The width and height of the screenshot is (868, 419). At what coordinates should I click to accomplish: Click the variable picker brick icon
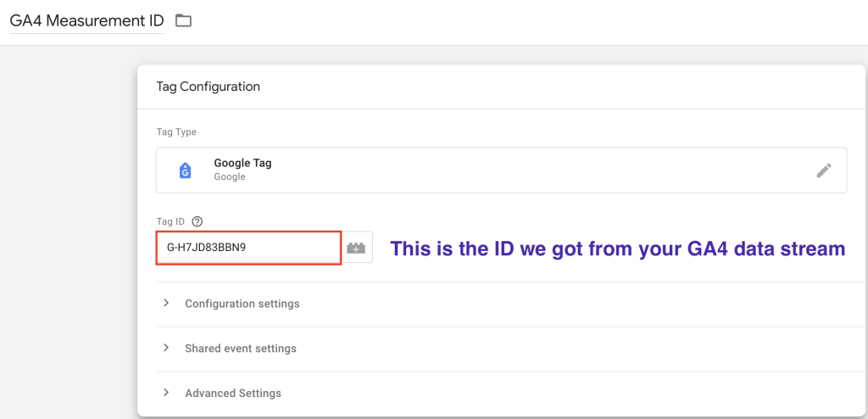click(x=357, y=248)
